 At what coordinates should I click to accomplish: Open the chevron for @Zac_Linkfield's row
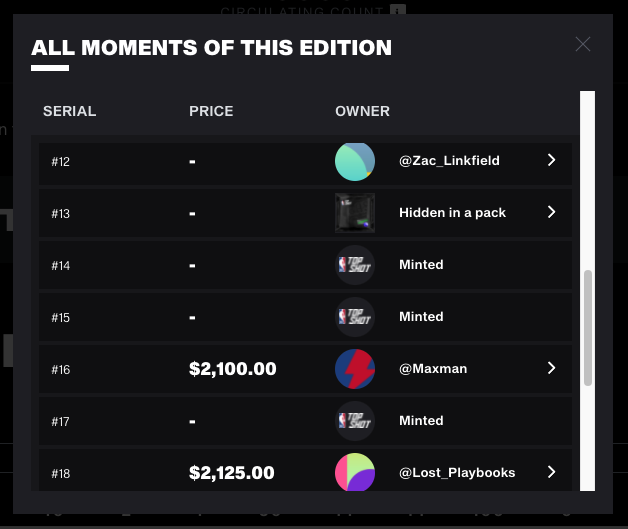tap(552, 160)
